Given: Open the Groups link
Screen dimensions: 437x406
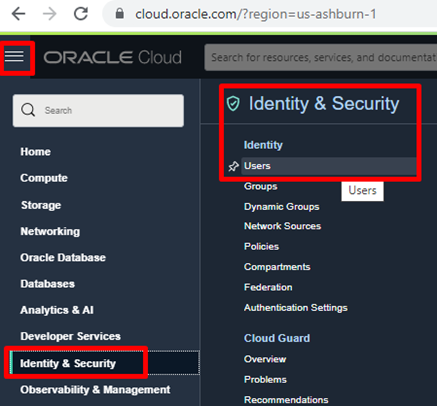Looking at the screenshot, I should 261,186.
